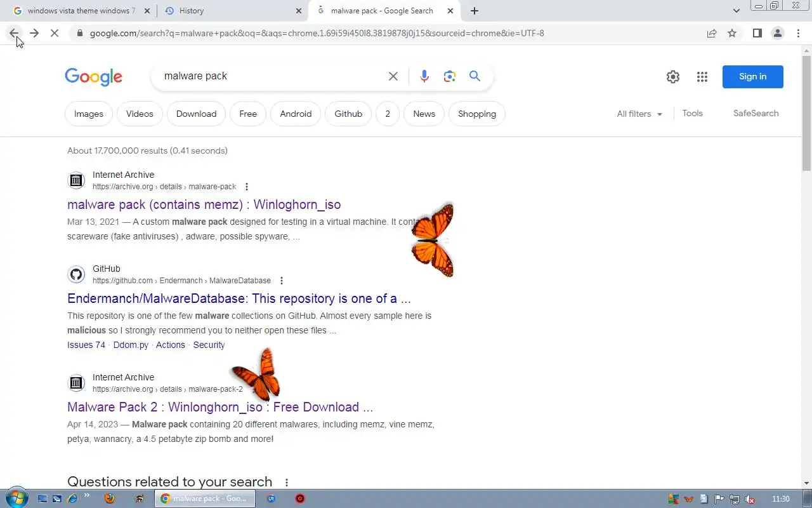This screenshot has width=812, height=508.
Task: Stop loading the current page
Action: tap(55, 33)
